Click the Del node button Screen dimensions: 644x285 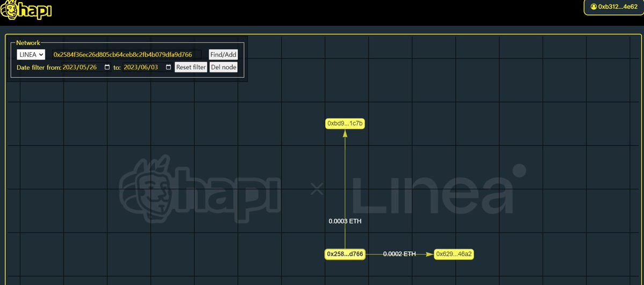click(x=223, y=67)
